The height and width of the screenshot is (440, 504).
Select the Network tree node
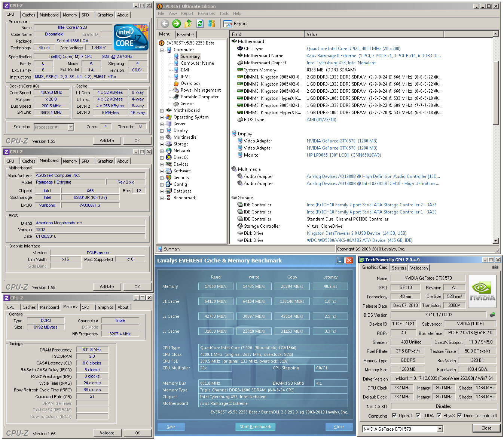pos(182,151)
